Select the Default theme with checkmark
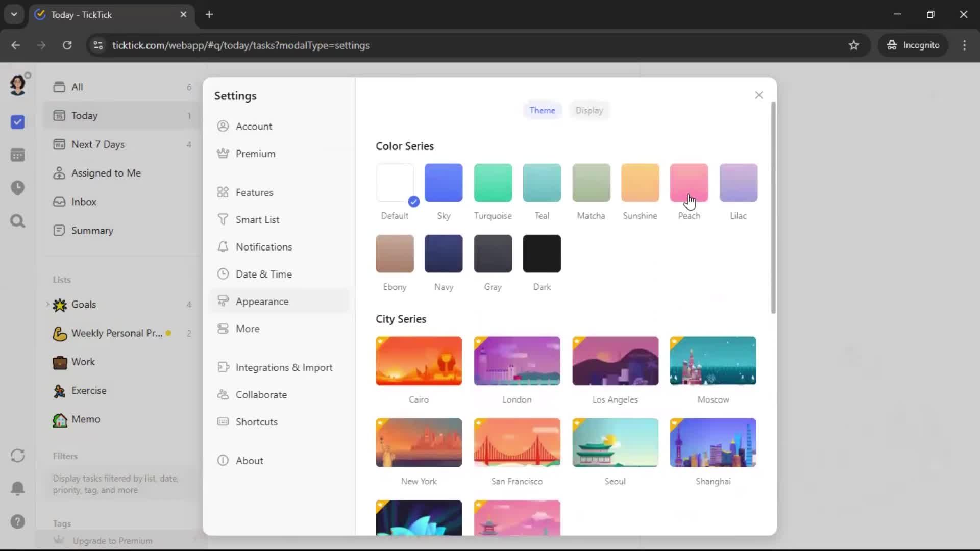The width and height of the screenshot is (980, 551). [395, 183]
